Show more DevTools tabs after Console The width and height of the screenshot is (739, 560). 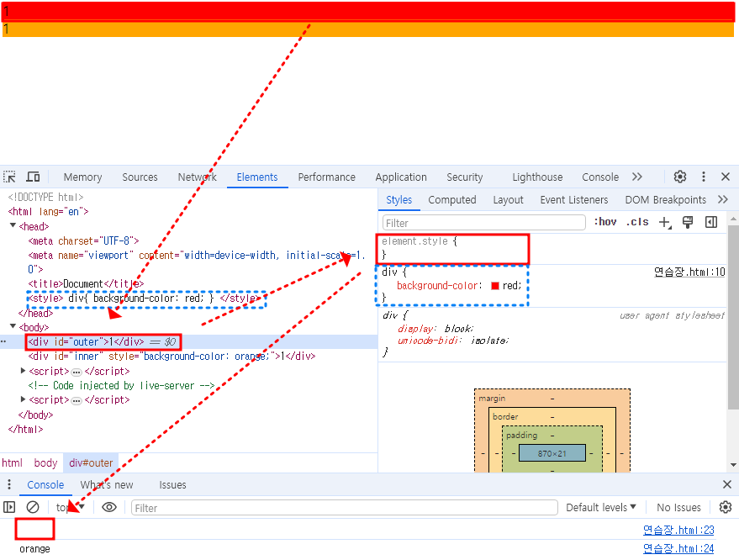(x=636, y=177)
